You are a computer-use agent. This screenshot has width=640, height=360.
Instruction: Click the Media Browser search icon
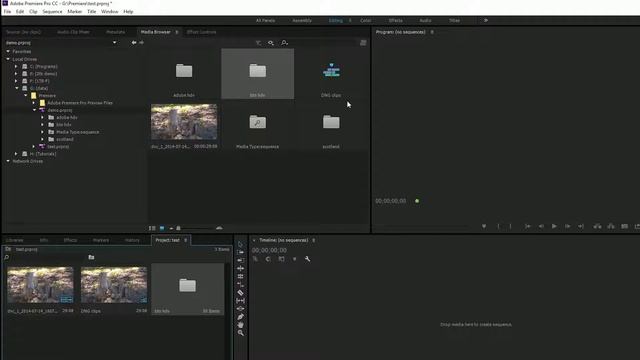pos(284,42)
